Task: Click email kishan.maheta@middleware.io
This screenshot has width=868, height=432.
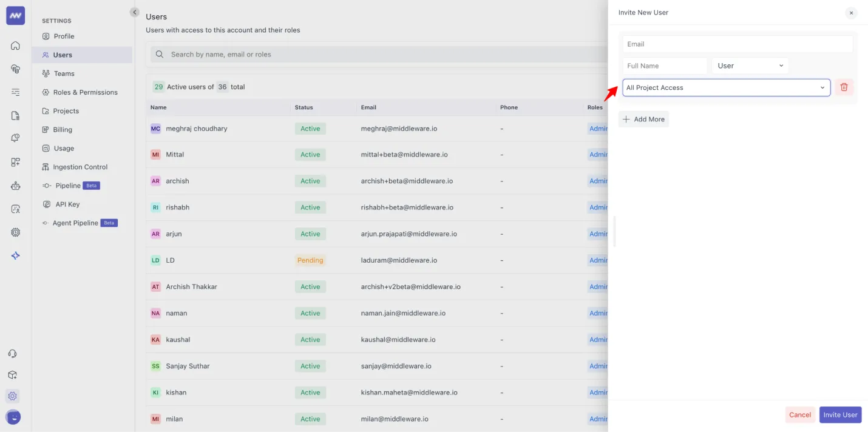Action: tap(409, 393)
